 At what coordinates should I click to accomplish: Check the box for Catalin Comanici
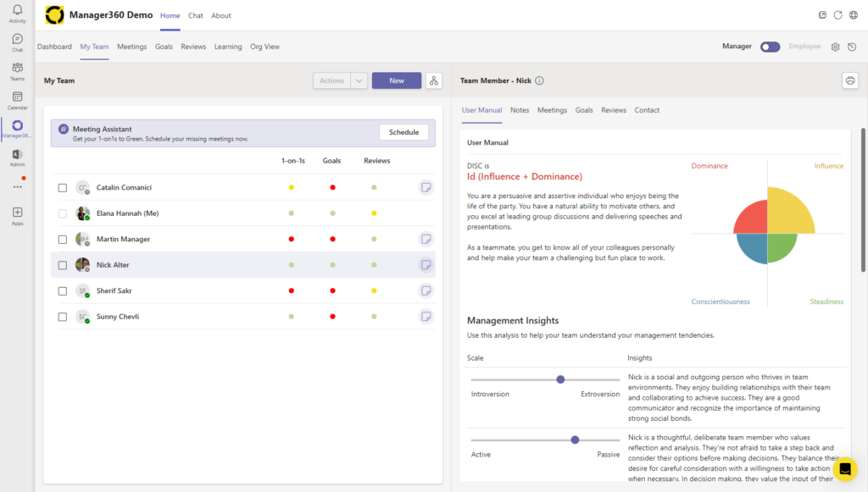coord(63,188)
